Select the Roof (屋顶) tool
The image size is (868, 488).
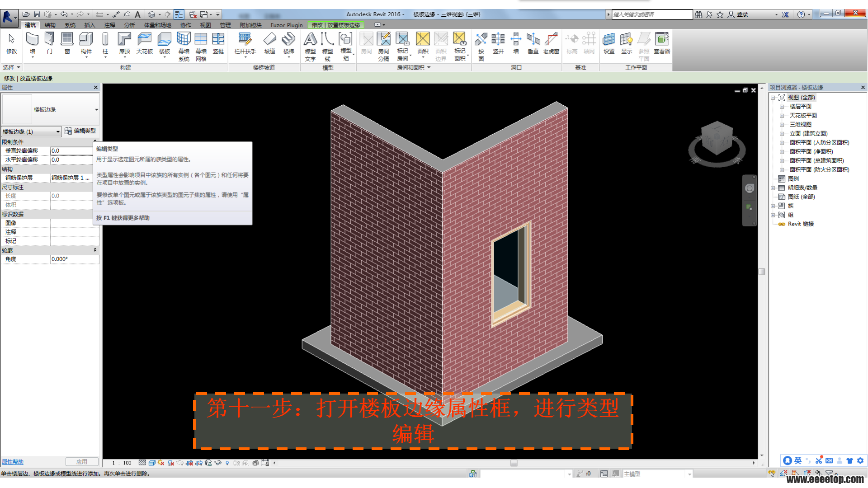(x=124, y=44)
